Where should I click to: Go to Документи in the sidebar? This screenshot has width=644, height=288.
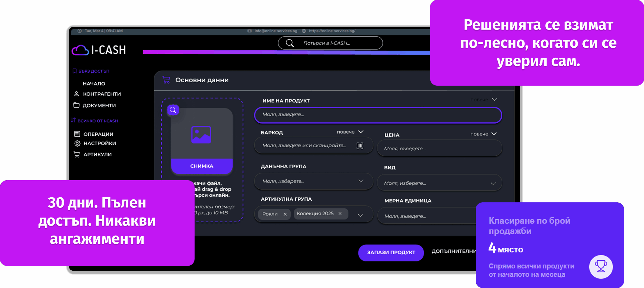tap(99, 105)
